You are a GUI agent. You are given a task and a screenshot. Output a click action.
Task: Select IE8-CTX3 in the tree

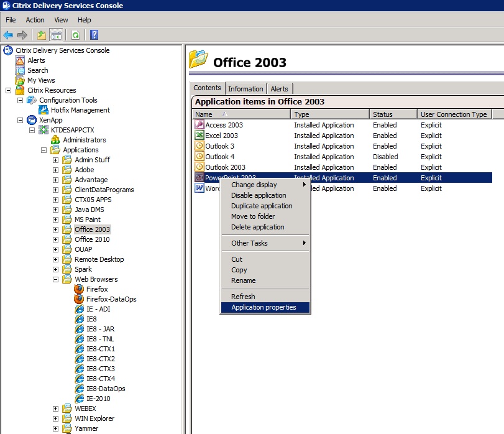(100, 369)
